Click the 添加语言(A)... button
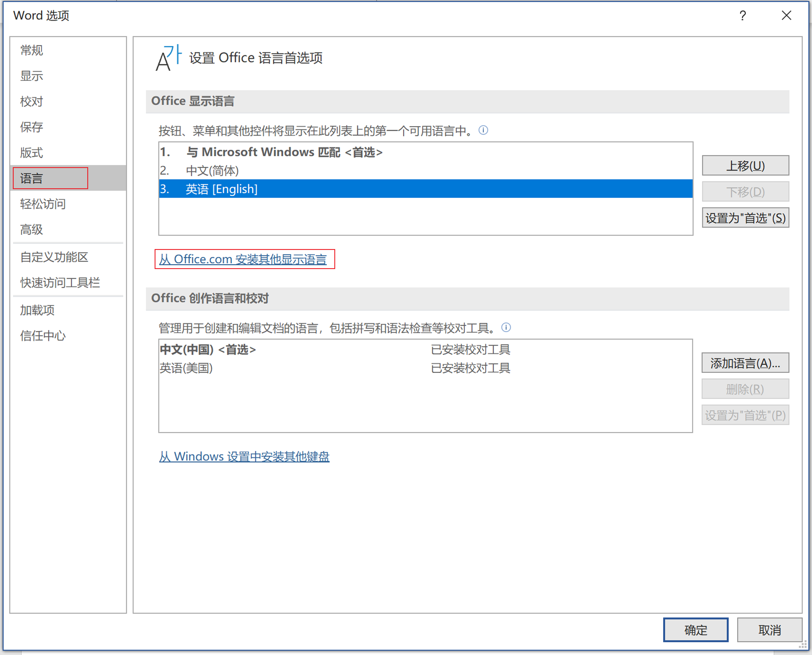Screen dimensions: 812x655 pyautogui.click(x=745, y=363)
